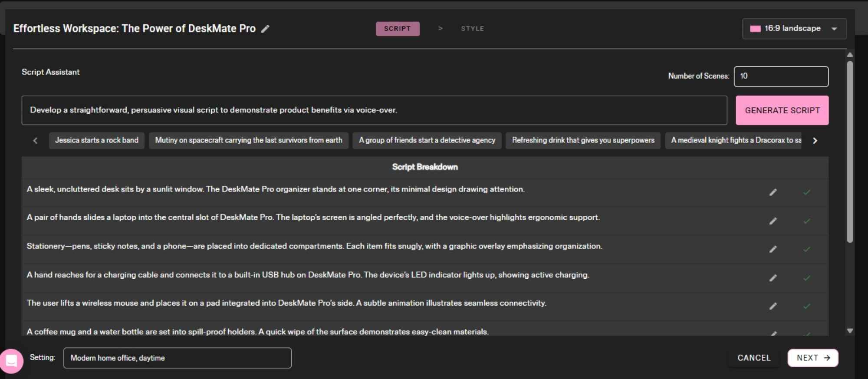The height and width of the screenshot is (379, 868).
Task: Show more prompt suggestions with right chevron
Action: click(815, 141)
